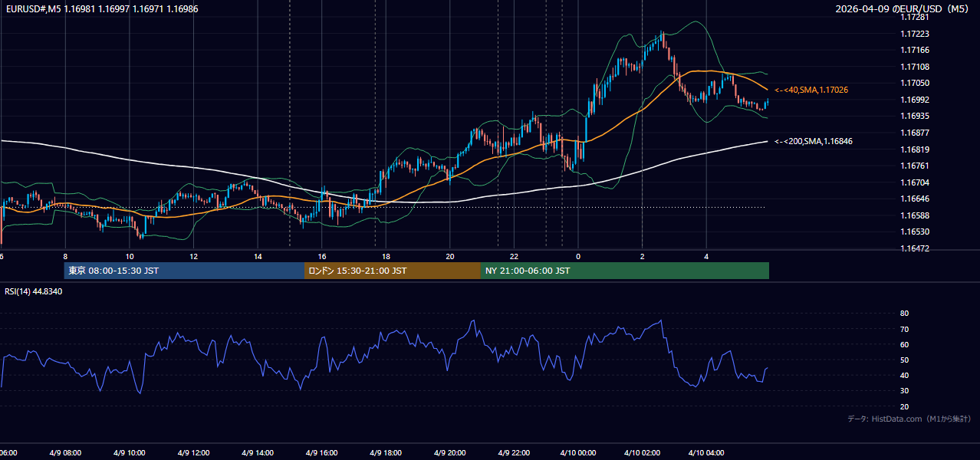Screen dimensions: 980x460
Task: Click bottom date label 4/9 16:00
Action: click(x=321, y=453)
